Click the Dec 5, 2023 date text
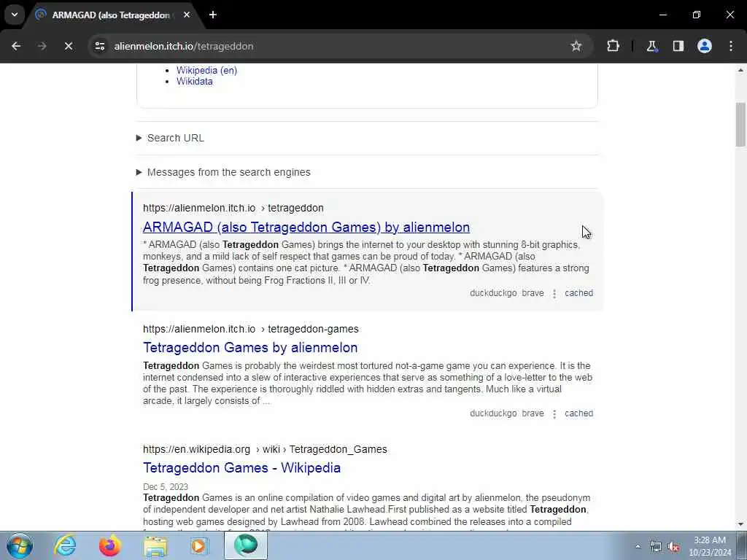 [166, 486]
